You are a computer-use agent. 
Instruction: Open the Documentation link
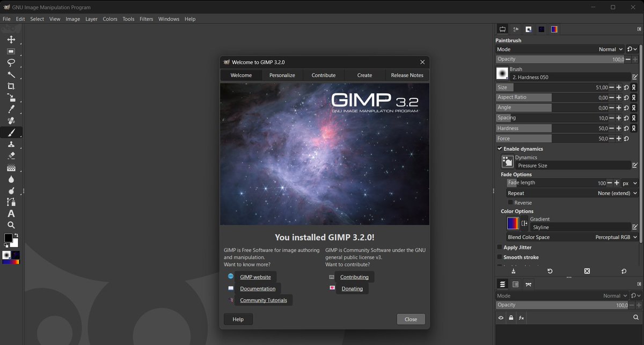pos(258,289)
